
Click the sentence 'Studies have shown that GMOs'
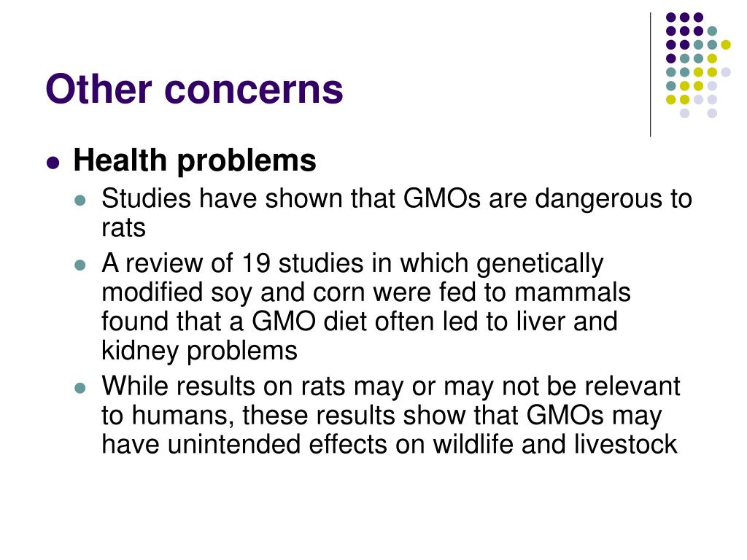click(x=291, y=198)
